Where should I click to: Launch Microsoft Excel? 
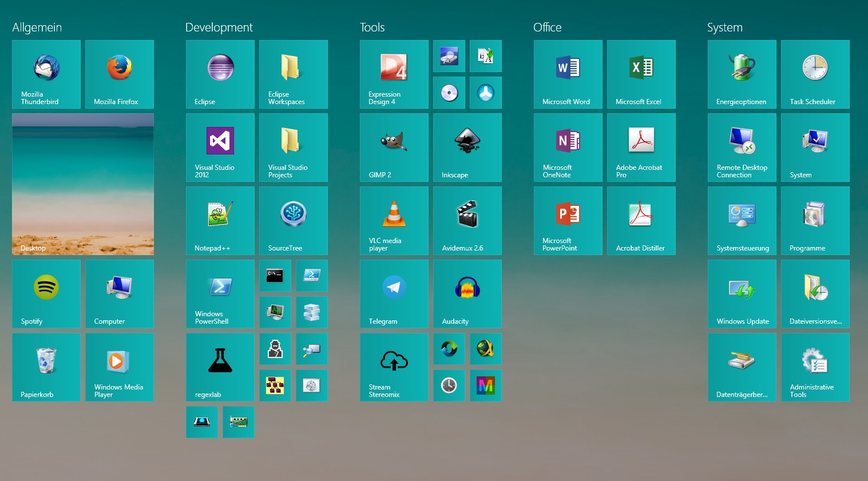click(x=641, y=74)
